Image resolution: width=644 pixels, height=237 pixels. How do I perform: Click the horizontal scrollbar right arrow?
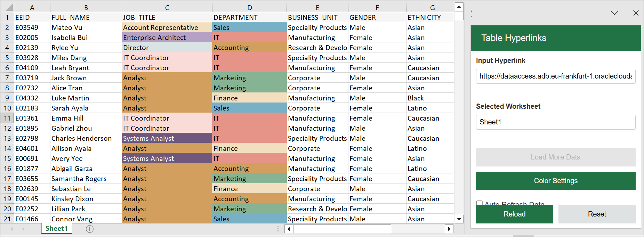pyautogui.click(x=449, y=229)
